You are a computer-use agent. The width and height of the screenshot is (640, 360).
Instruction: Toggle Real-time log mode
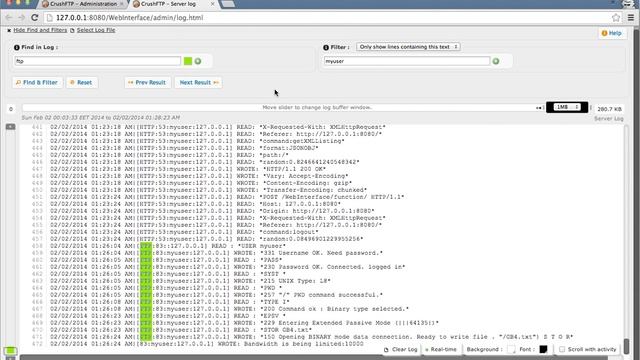point(441,349)
